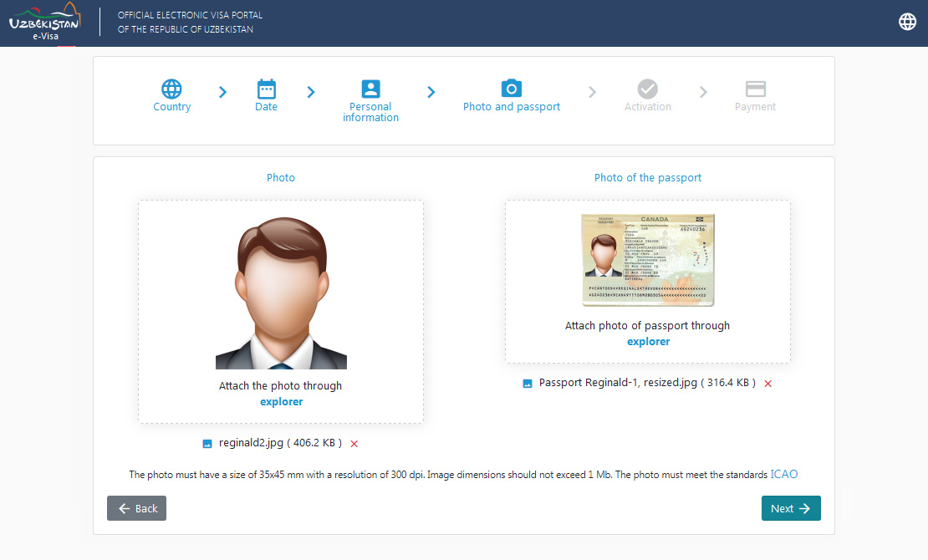This screenshot has height=560, width=928.
Task: Click 'Attach photo of passport through' text
Action: 647,326
